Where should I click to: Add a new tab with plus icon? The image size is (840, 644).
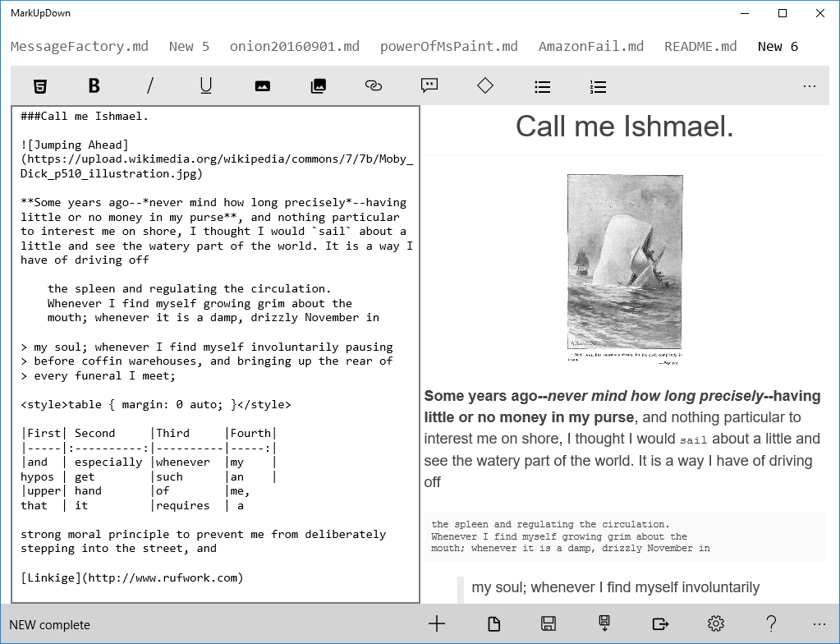click(437, 623)
